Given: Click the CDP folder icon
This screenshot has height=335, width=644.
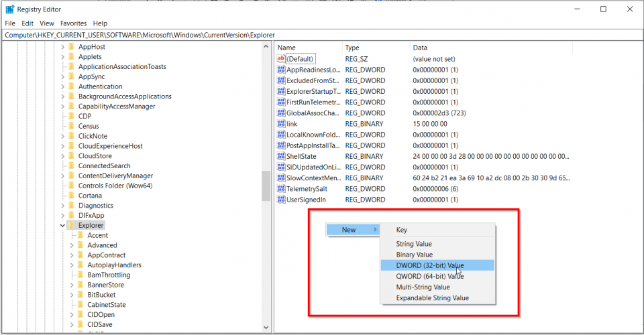Looking at the screenshot, I should tap(72, 116).
